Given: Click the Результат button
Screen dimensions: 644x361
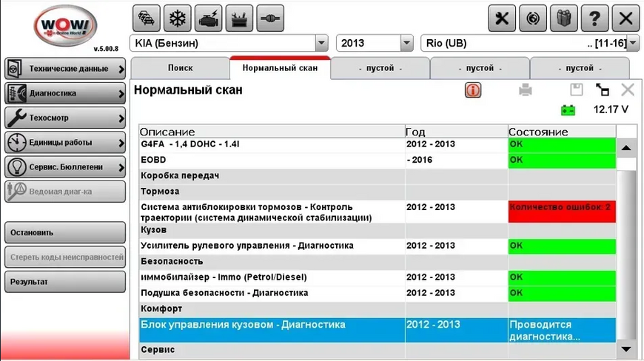Looking at the screenshot, I should (65, 282).
